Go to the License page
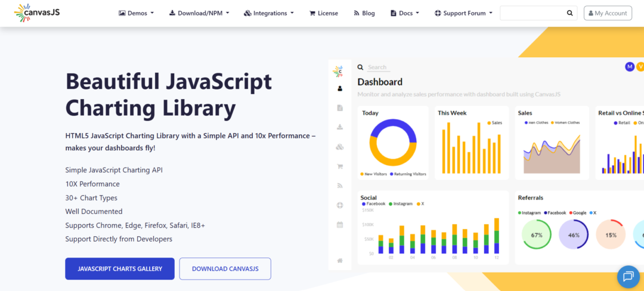The height and width of the screenshot is (291, 644). point(324,13)
